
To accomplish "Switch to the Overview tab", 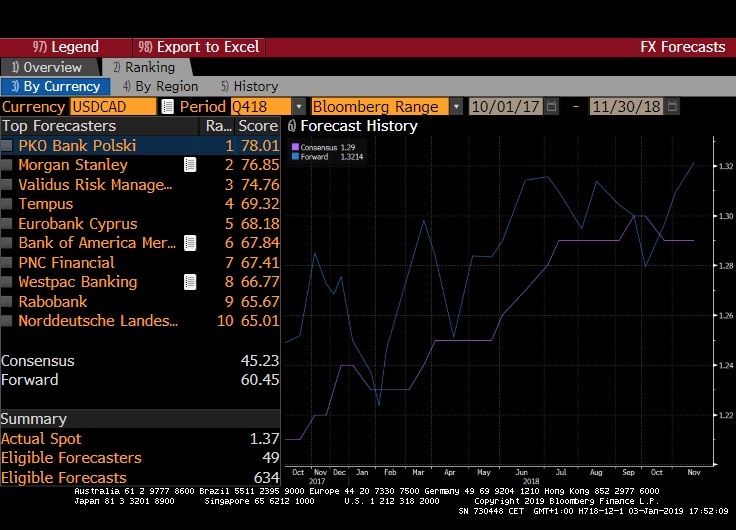I will (x=47, y=67).
